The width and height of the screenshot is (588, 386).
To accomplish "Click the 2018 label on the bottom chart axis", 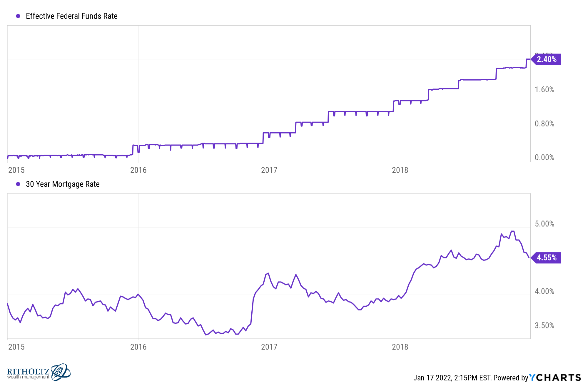I will 400,347.
